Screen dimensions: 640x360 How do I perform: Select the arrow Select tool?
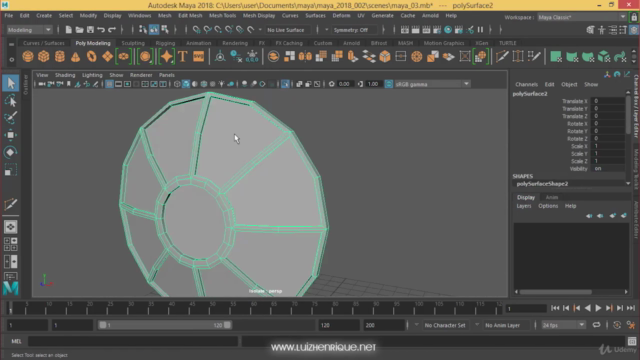click(x=11, y=83)
